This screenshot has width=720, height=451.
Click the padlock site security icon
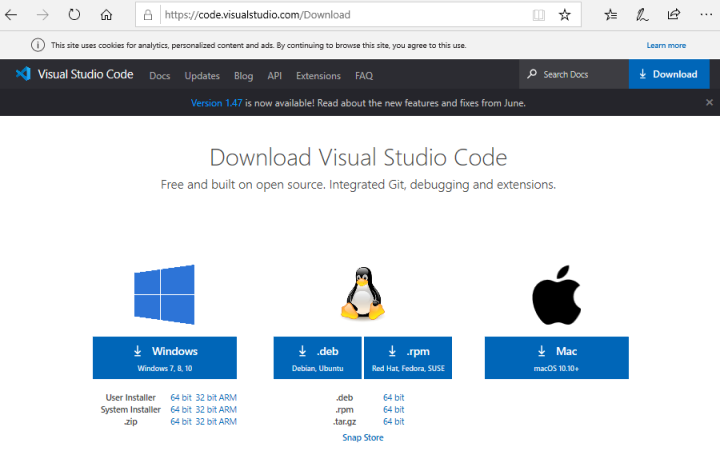pyautogui.click(x=148, y=15)
